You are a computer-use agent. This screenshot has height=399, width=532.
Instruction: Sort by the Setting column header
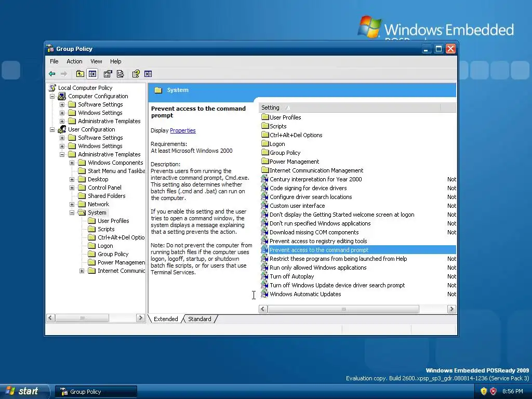click(350, 108)
